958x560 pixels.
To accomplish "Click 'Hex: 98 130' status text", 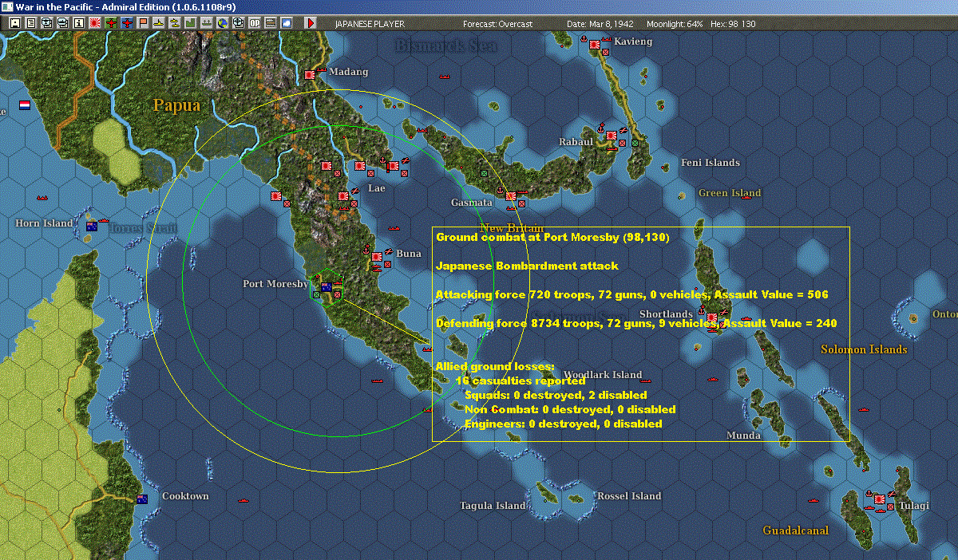I will point(732,24).
